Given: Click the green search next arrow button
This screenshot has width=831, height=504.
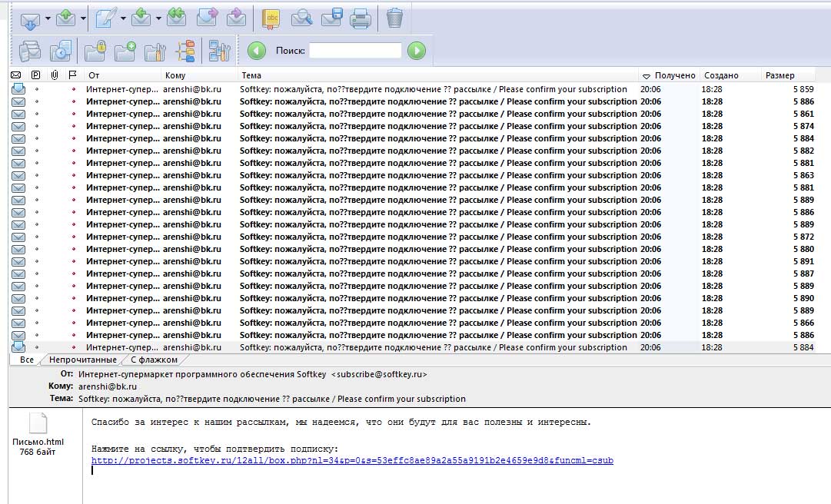Looking at the screenshot, I should pos(416,51).
